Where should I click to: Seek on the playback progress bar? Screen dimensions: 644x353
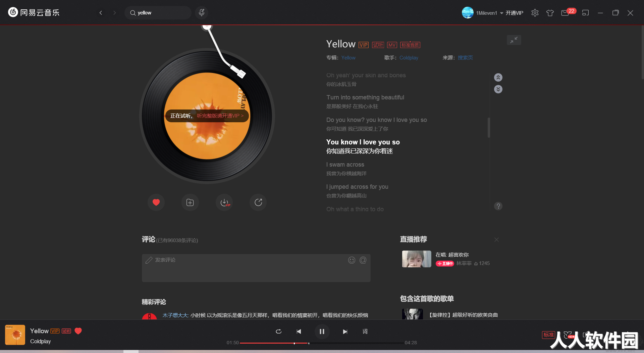pyautogui.click(x=322, y=343)
